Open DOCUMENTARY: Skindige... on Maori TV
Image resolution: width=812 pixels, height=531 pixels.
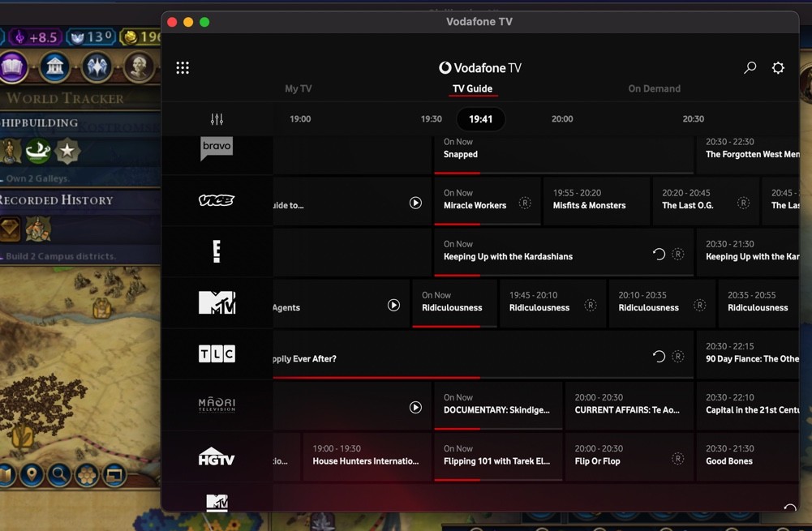498,405
